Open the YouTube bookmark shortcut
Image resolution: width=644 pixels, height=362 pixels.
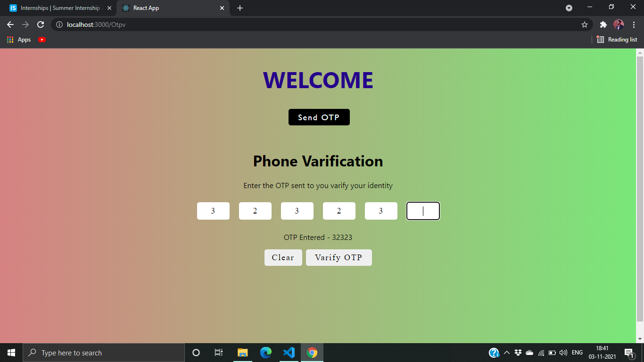pos(42,40)
